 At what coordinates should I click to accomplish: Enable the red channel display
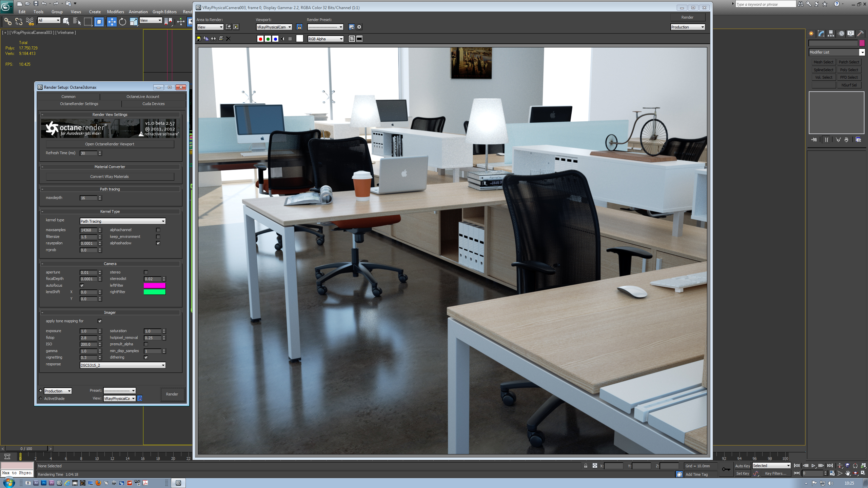pyautogui.click(x=260, y=39)
